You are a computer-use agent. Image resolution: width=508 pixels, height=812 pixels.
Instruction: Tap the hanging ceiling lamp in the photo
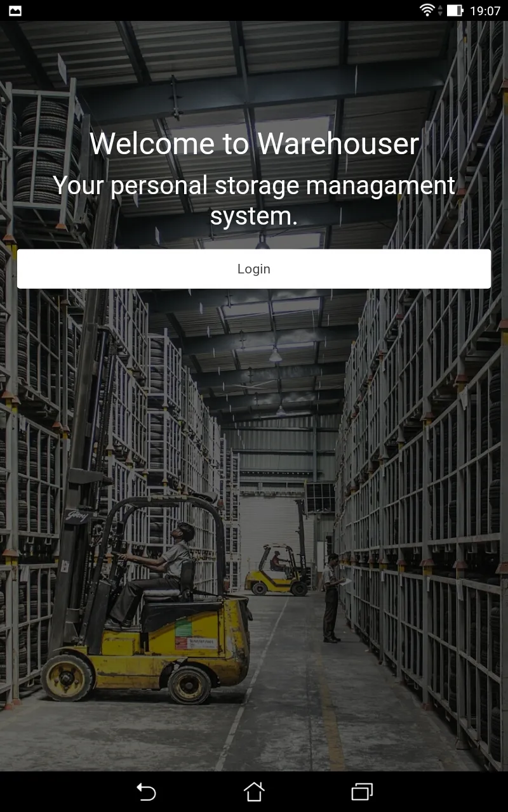[275, 354]
